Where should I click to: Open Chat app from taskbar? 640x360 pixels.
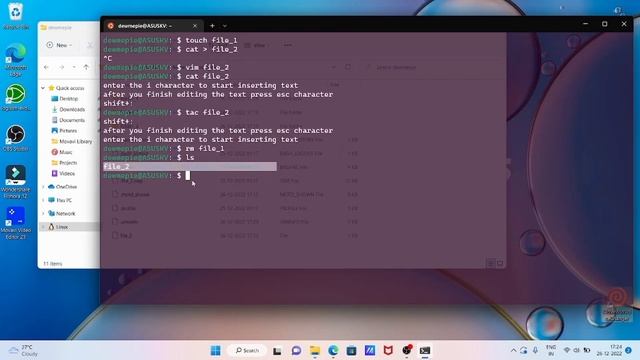pyautogui.click(x=296, y=350)
